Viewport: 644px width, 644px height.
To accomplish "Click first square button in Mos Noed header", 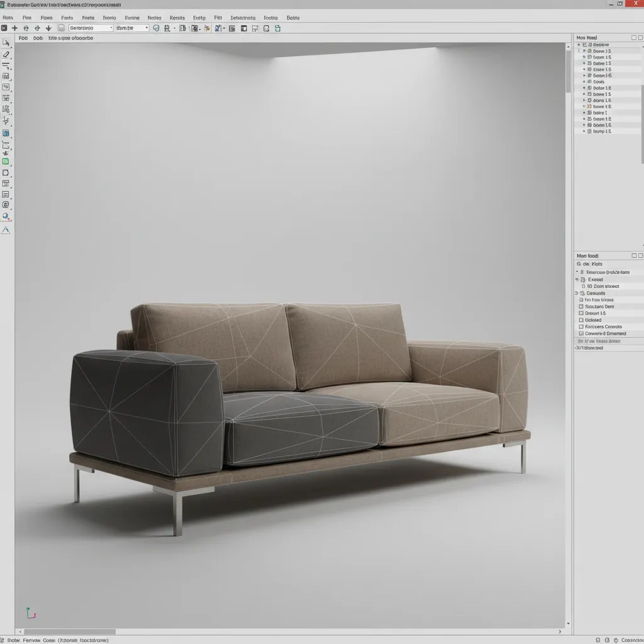I will [x=634, y=37].
